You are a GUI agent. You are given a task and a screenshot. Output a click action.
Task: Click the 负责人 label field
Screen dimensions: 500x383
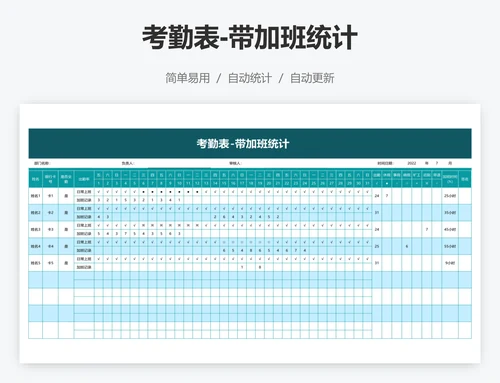[x=128, y=163]
